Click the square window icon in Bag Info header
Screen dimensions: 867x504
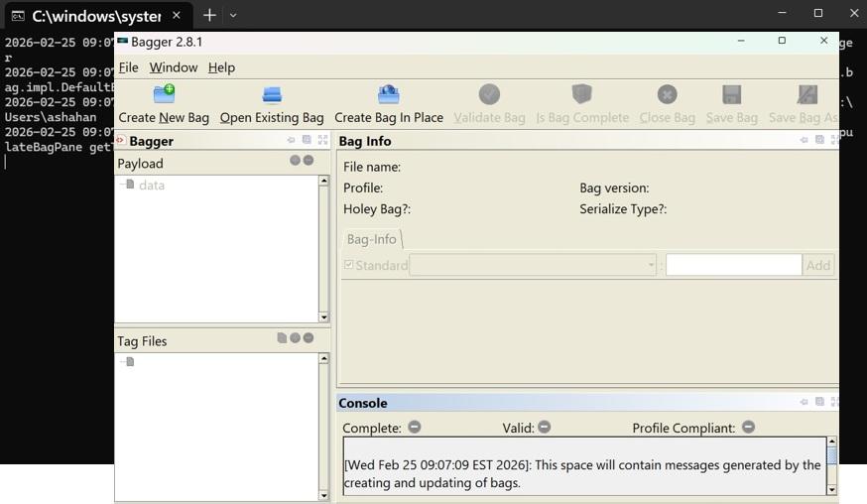819,140
